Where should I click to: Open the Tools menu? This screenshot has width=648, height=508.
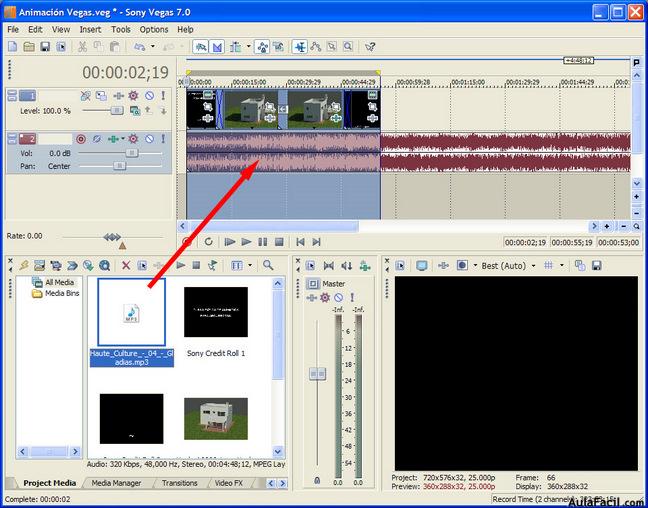[121, 29]
